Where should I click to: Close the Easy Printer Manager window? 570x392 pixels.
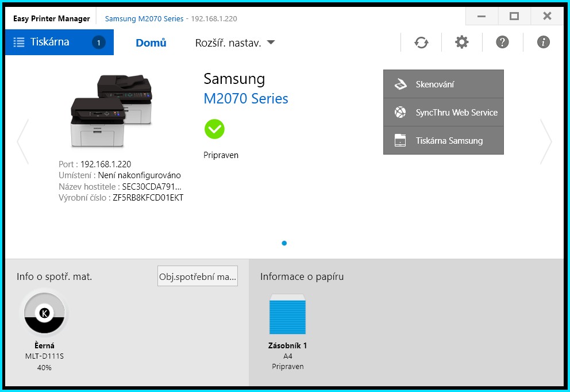click(547, 16)
